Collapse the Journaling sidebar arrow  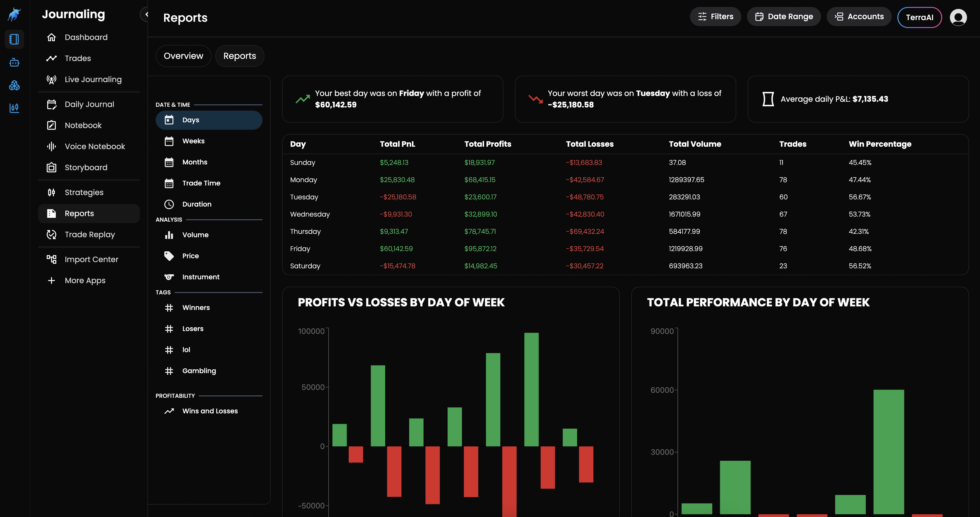pos(146,15)
